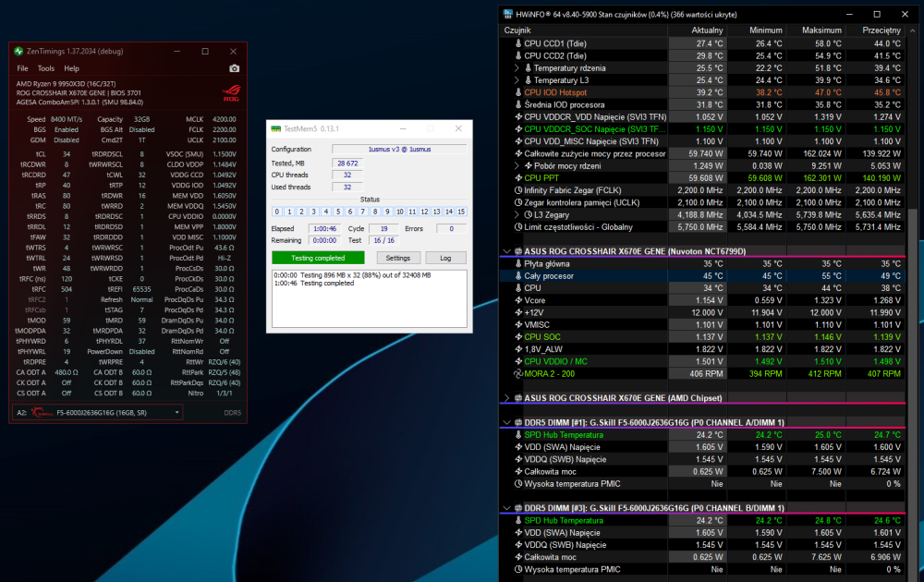The width and height of the screenshot is (924, 582).
Task: Expand ASUS ROG CROSSHAIR X670E GENE AMD Chipset section
Action: pyautogui.click(x=506, y=398)
